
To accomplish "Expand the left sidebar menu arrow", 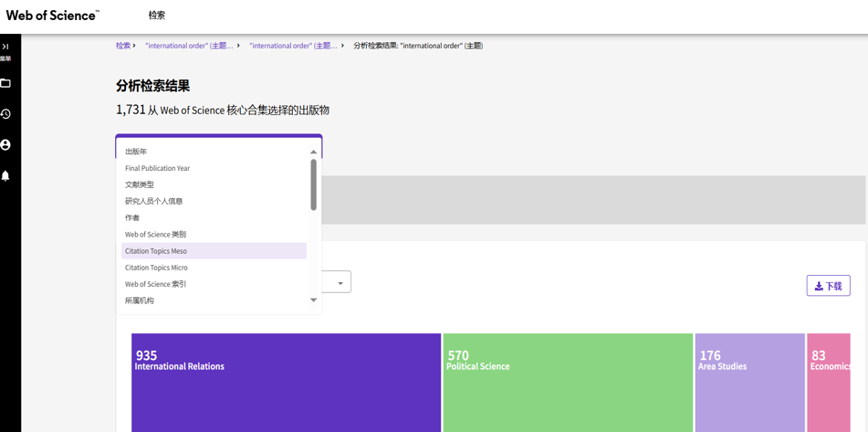I will click(x=5, y=47).
